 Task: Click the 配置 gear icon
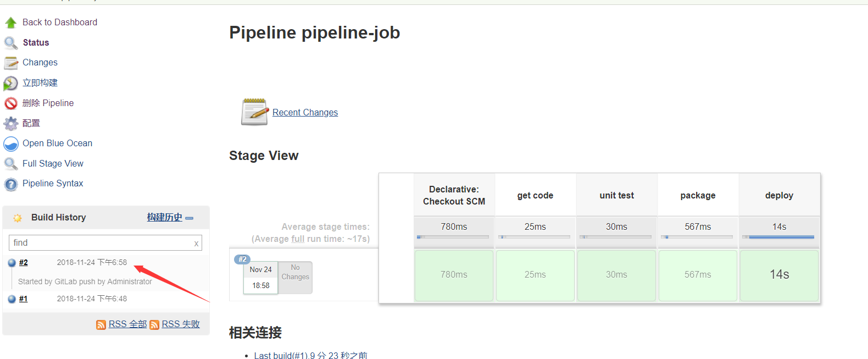[x=11, y=123]
